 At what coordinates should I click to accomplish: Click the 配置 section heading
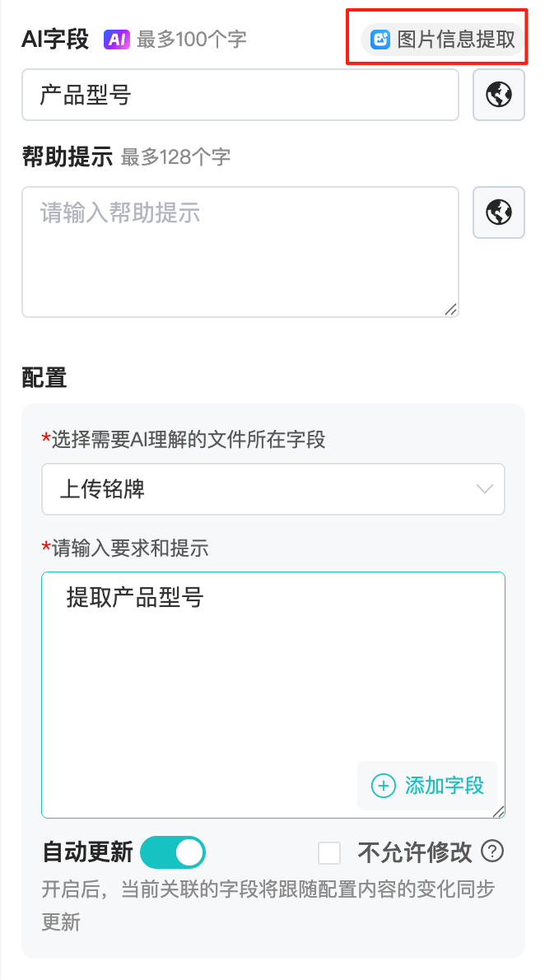coord(44,378)
